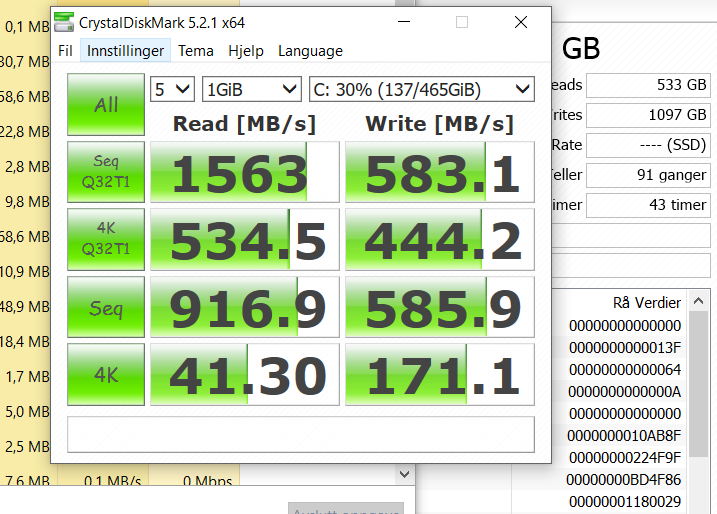The image size is (717, 514).
Task: Click 30,7 MB in the background list
Action: click(x=25, y=62)
